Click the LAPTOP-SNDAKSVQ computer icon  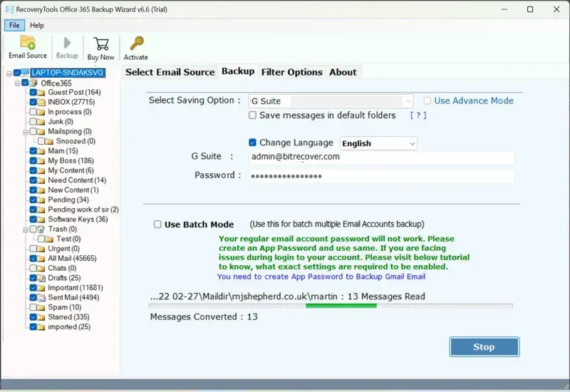tap(26, 73)
